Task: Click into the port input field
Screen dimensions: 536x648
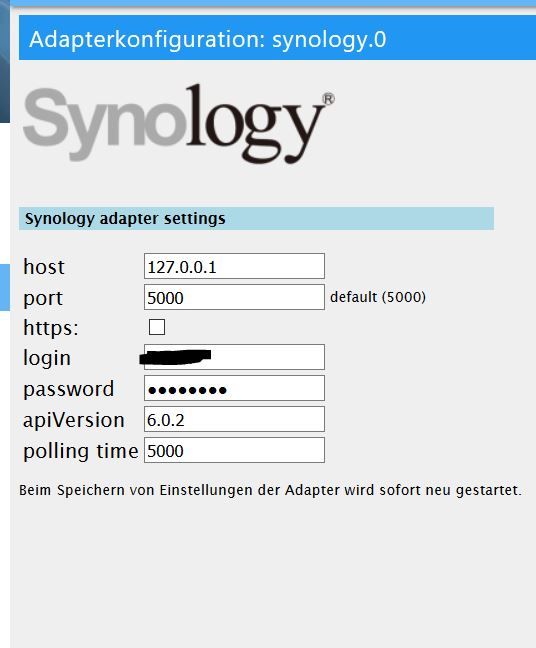Action: click(x=234, y=297)
